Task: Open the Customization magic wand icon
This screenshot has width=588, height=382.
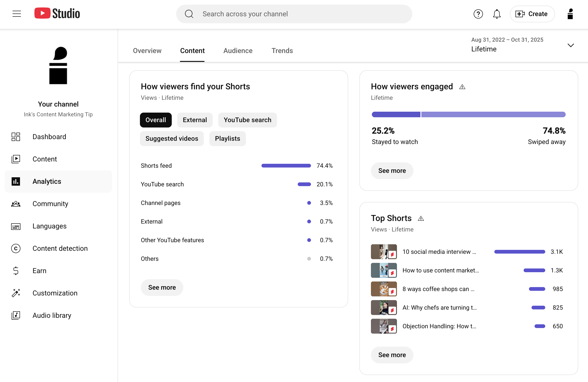Action: [16, 293]
